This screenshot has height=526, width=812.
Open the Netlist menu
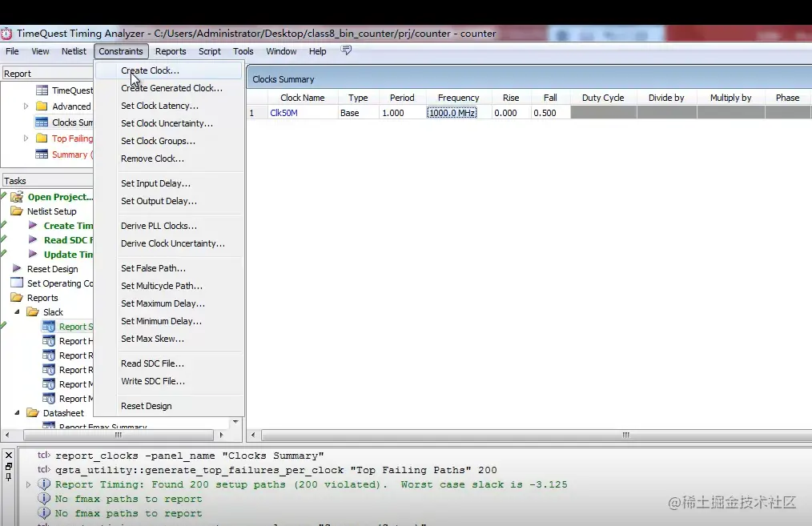coord(74,51)
